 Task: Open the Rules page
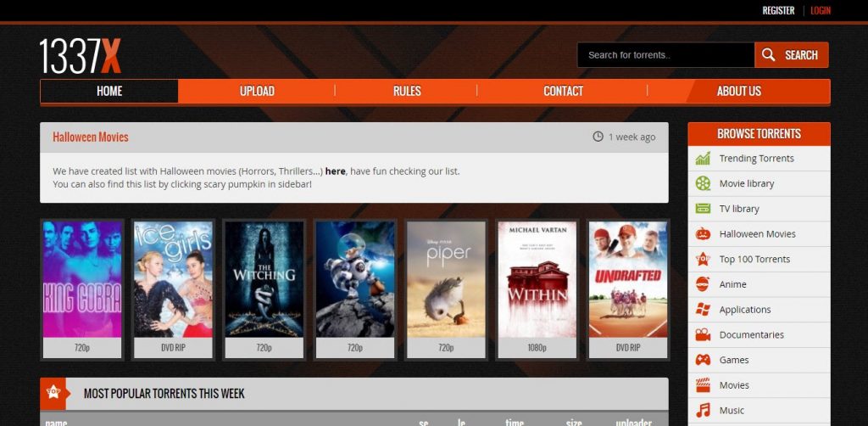pos(407,91)
